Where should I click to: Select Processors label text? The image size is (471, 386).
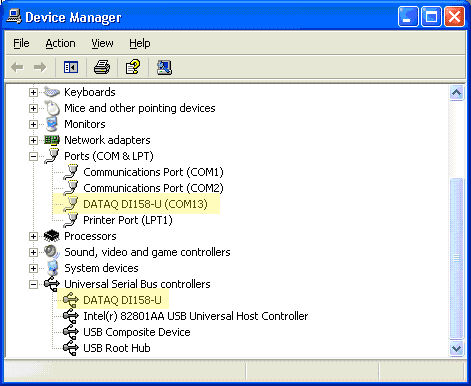pyautogui.click(x=90, y=236)
